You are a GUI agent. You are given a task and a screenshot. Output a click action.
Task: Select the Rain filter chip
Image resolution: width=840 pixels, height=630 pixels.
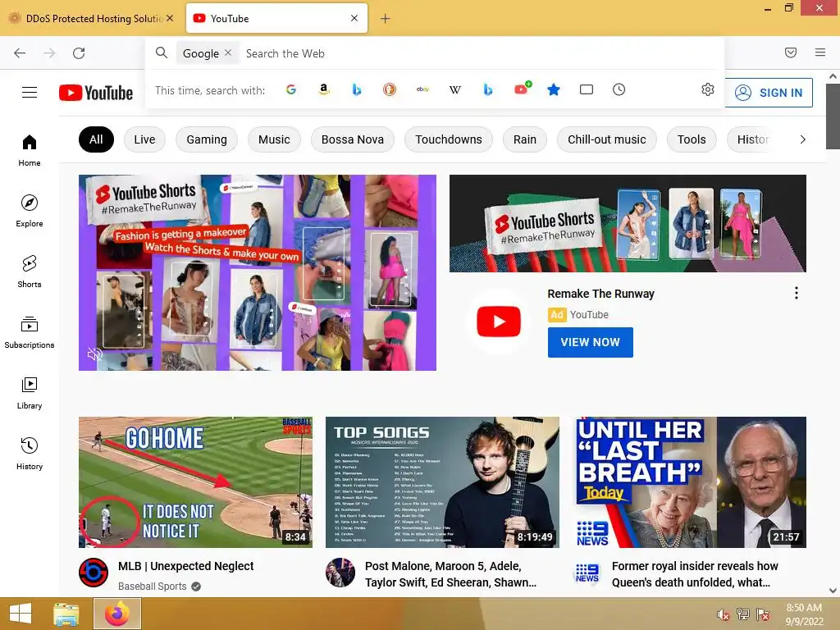525,139
